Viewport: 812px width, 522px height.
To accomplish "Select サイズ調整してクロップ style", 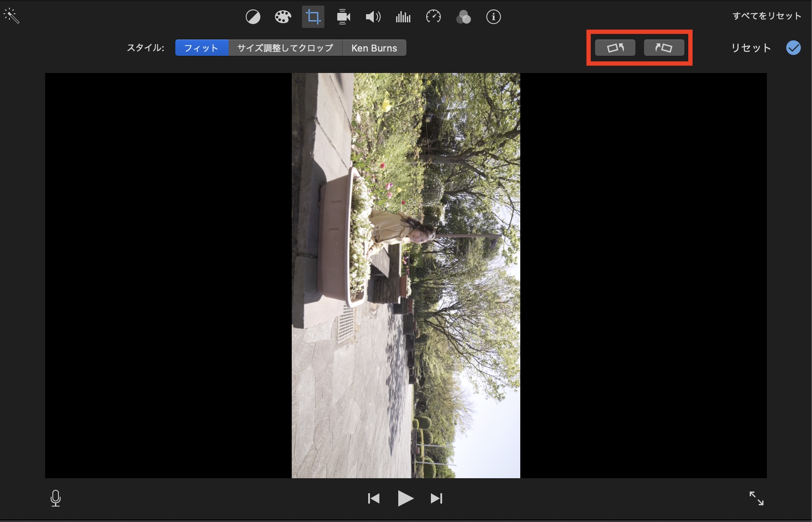I will [285, 48].
